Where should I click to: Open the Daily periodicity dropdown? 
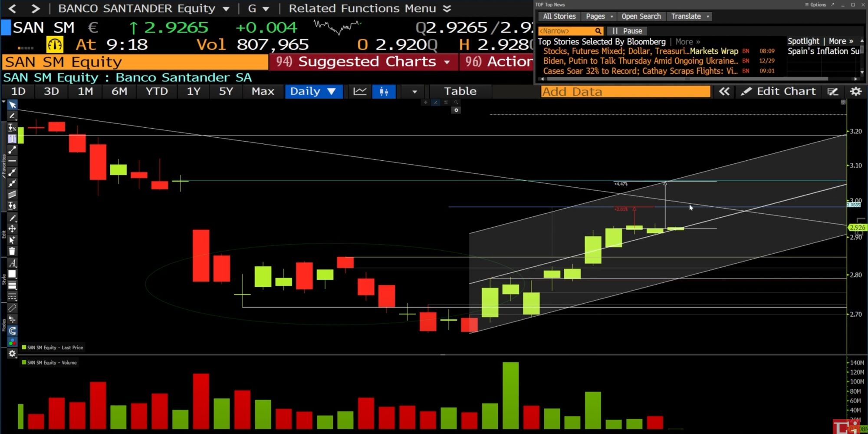(x=313, y=91)
